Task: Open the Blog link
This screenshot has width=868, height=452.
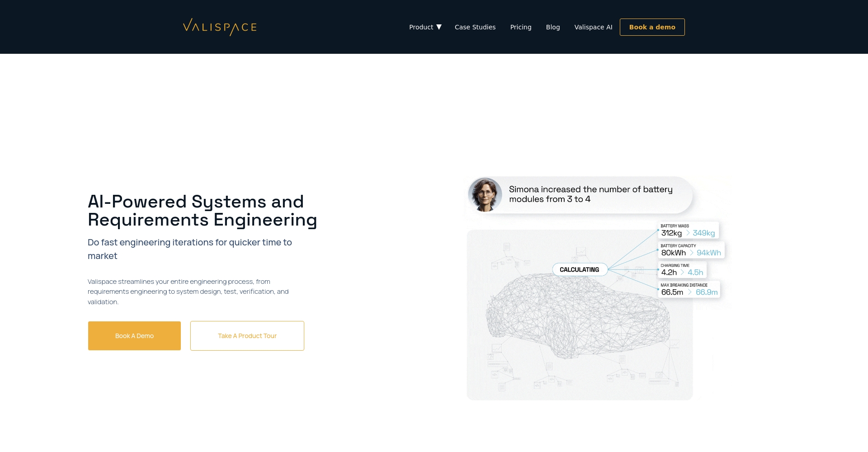Action: (x=553, y=27)
